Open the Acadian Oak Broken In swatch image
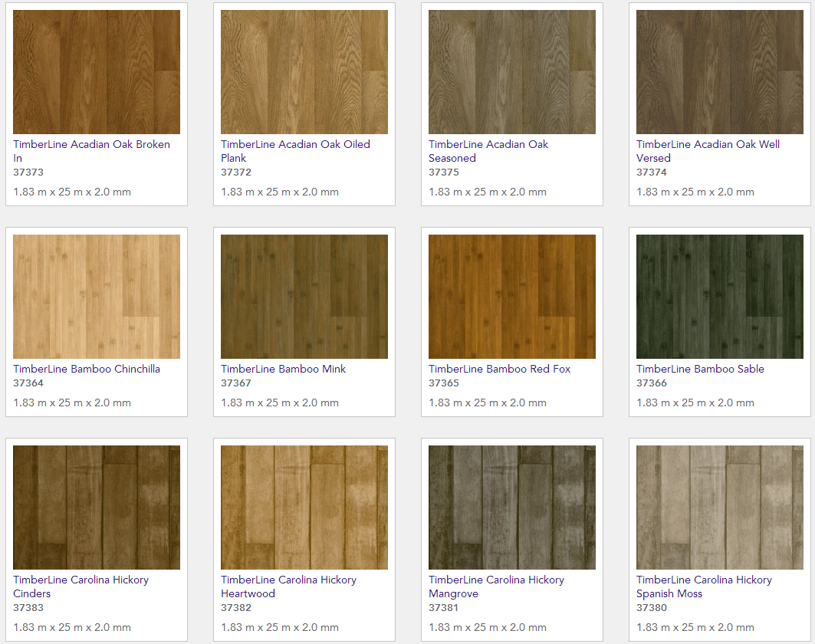 pyautogui.click(x=97, y=72)
